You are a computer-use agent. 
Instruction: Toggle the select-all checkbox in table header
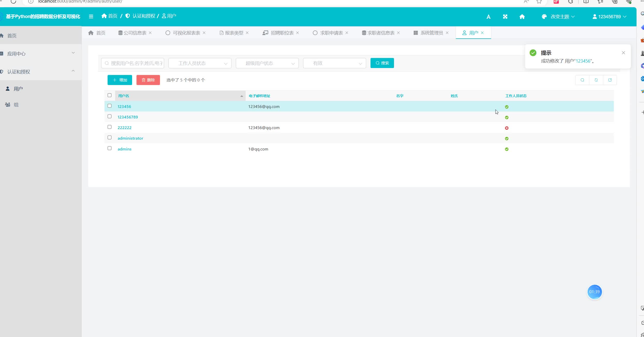point(109,95)
